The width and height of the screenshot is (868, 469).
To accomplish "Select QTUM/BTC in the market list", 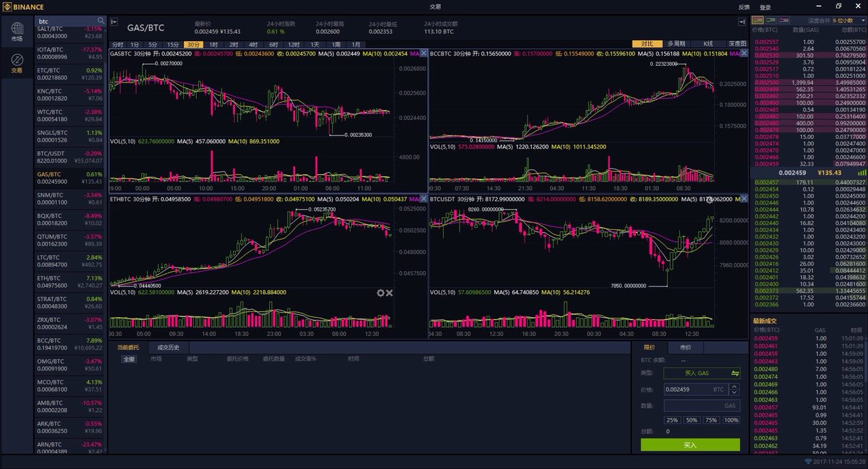I will 70,241.
